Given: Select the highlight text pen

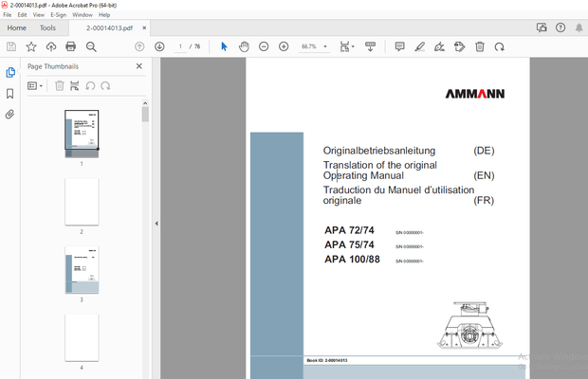Looking at the screenshot, I should (419, 46).
